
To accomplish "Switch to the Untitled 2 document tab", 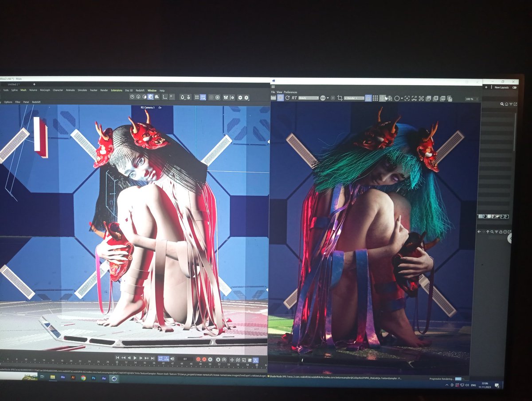I will [13, 84].
